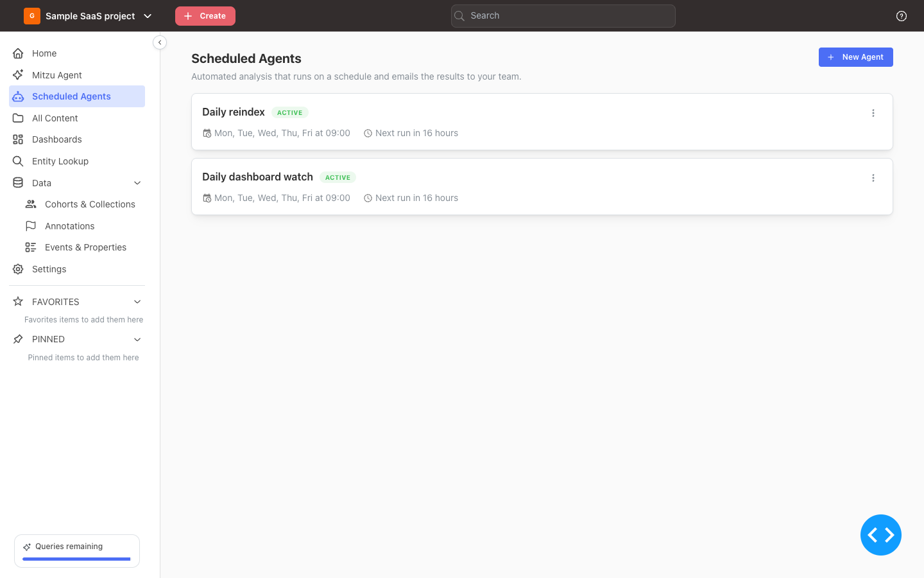Select Scheduled Agents in the sidebar

pos(77,96)
